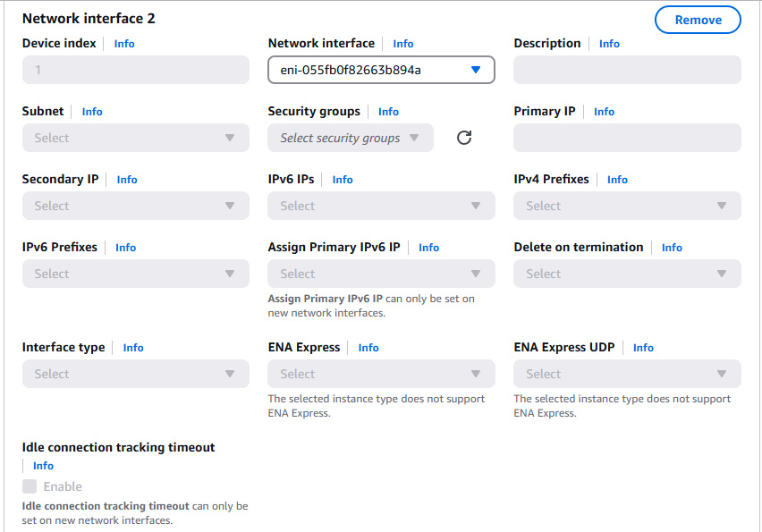Remove Network interface 2
This screenshot has height=532, width=762.
(698, 19)
